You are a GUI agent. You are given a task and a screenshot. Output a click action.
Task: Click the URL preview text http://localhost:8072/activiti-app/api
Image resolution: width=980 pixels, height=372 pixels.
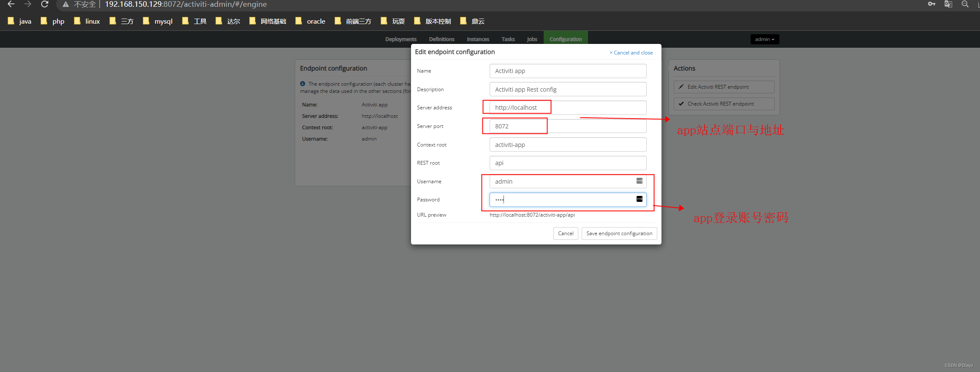[532, 215]
